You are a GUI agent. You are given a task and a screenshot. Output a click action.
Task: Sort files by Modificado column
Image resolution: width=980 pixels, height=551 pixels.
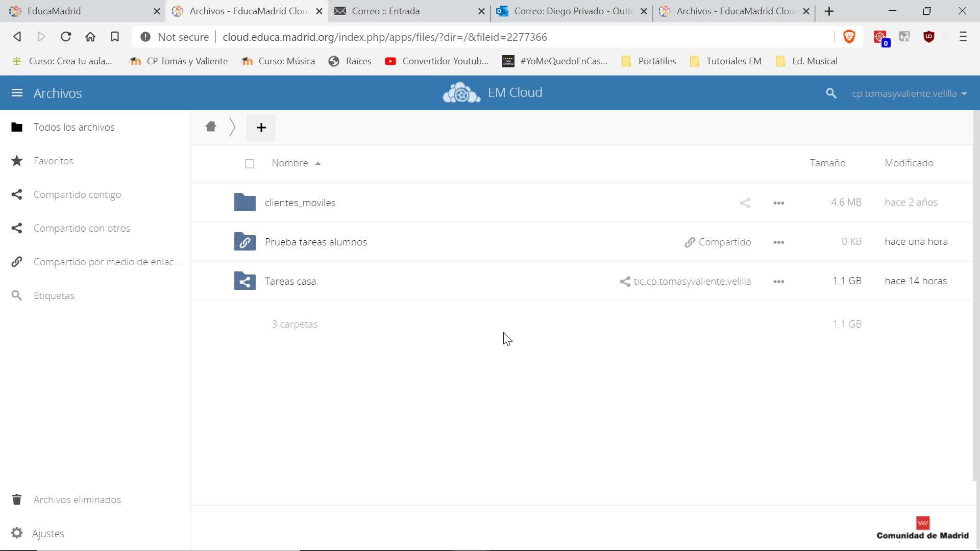coord(909,163)
